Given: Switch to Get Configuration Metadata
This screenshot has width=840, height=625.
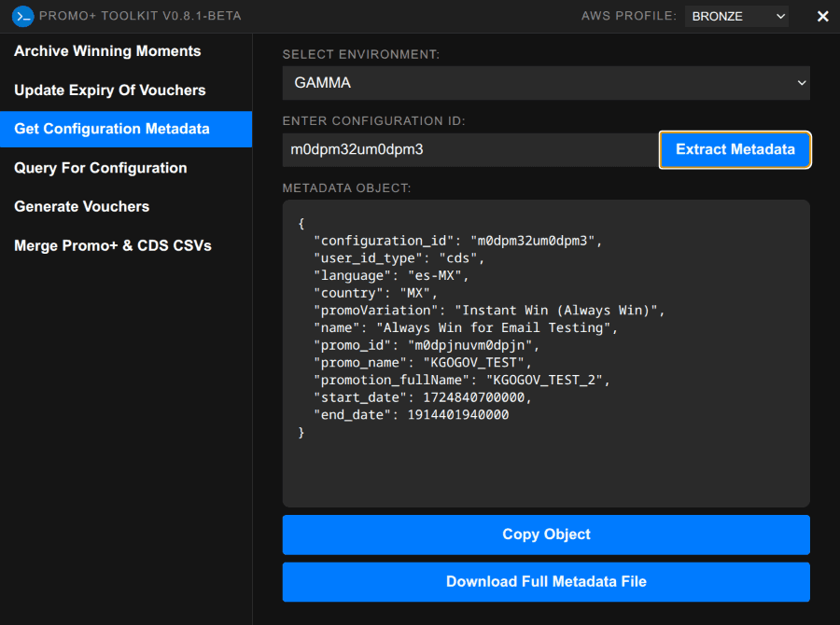Looking at the screenshot, I should 117,129.
